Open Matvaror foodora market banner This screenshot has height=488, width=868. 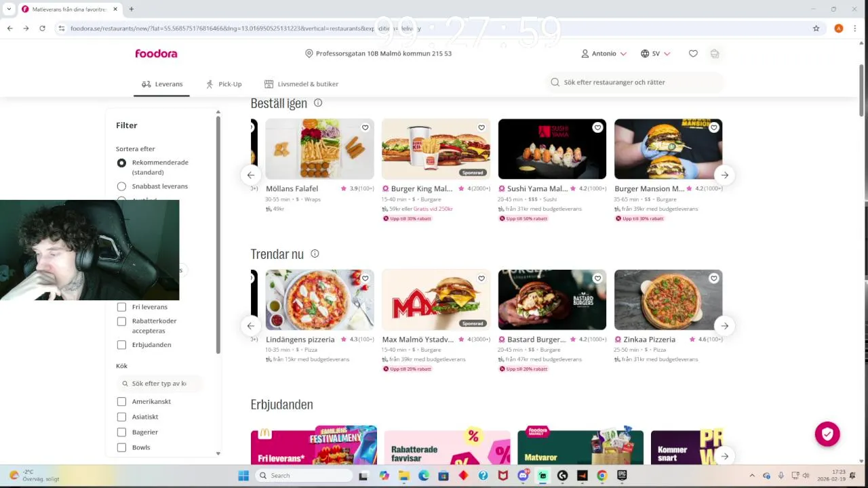pos(580,445)
